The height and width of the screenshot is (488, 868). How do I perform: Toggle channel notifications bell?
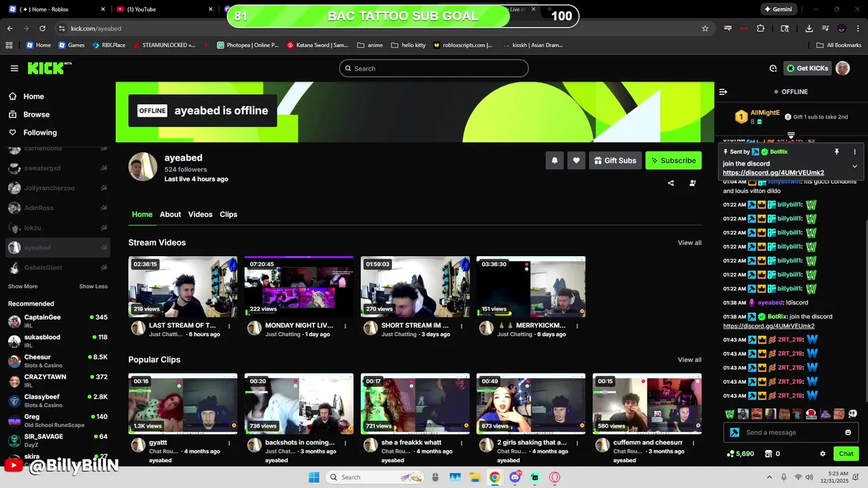[x=555, y=161]
